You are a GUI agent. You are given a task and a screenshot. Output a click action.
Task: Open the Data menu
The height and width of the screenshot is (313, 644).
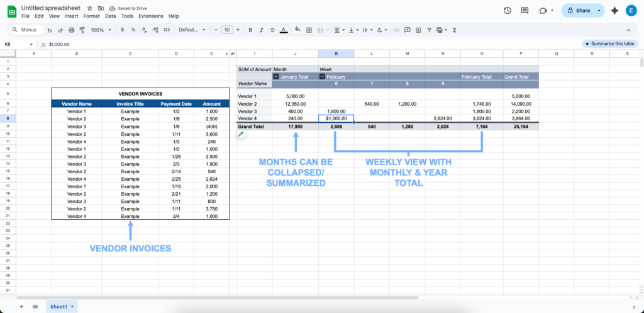point(111,16)
